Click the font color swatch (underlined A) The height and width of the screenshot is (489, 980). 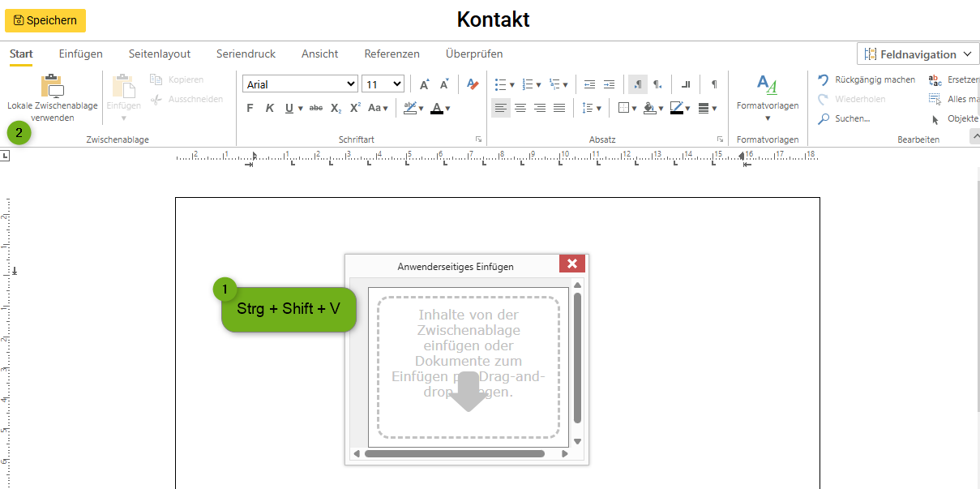click(437, 108)
